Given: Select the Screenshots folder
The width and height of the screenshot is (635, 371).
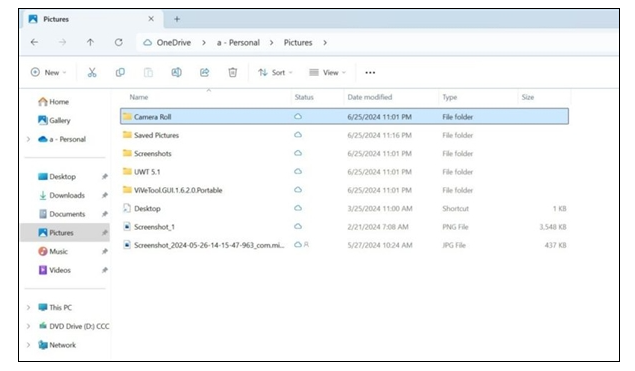Looking at the screenshot, I should coord(344,154).
